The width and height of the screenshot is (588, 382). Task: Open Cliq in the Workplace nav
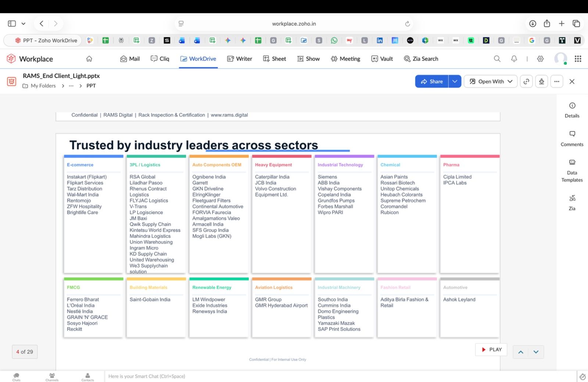160,59
